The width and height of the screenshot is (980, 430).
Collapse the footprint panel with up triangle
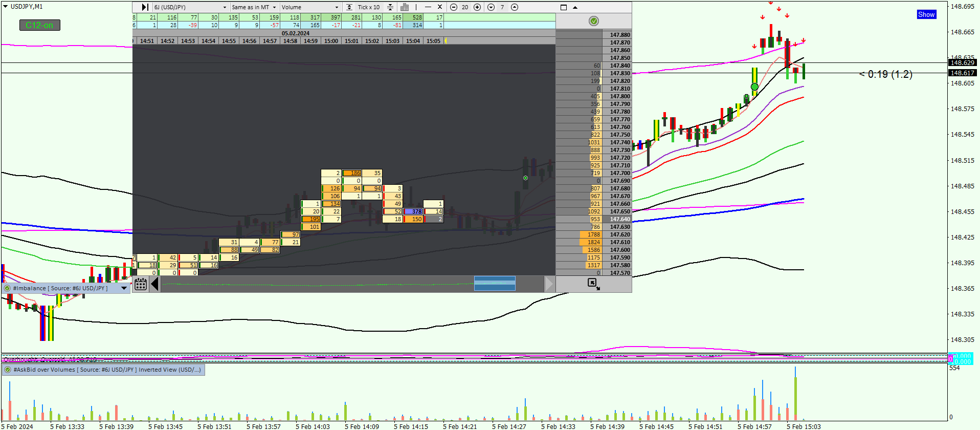[x=575, y=8]
